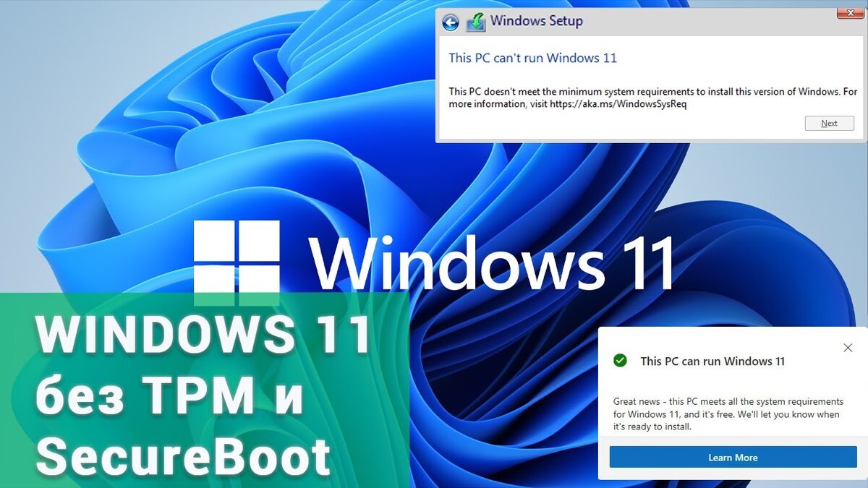868x488 pixels.
Task: Click the bold WINDOWS 11 caption text
Action: pos(203,335)
